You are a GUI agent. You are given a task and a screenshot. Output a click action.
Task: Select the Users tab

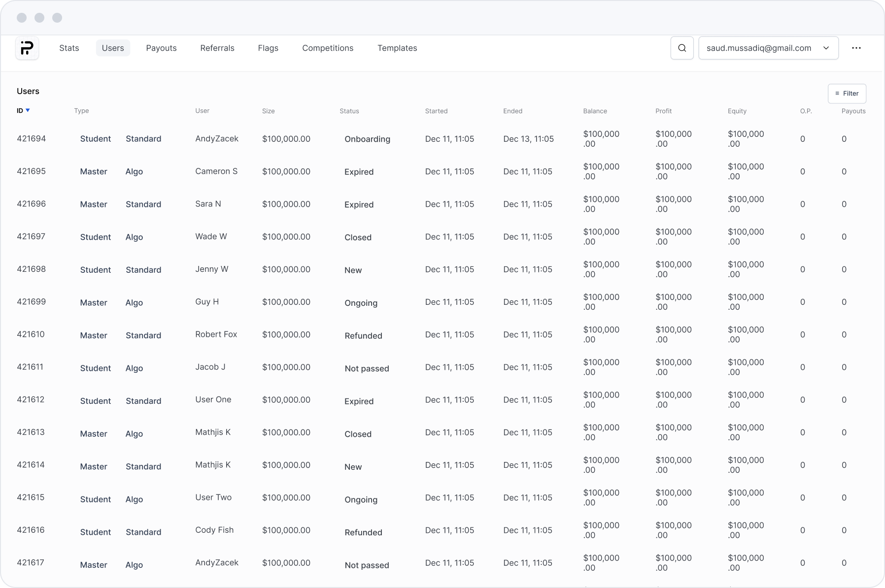point(113,48)
